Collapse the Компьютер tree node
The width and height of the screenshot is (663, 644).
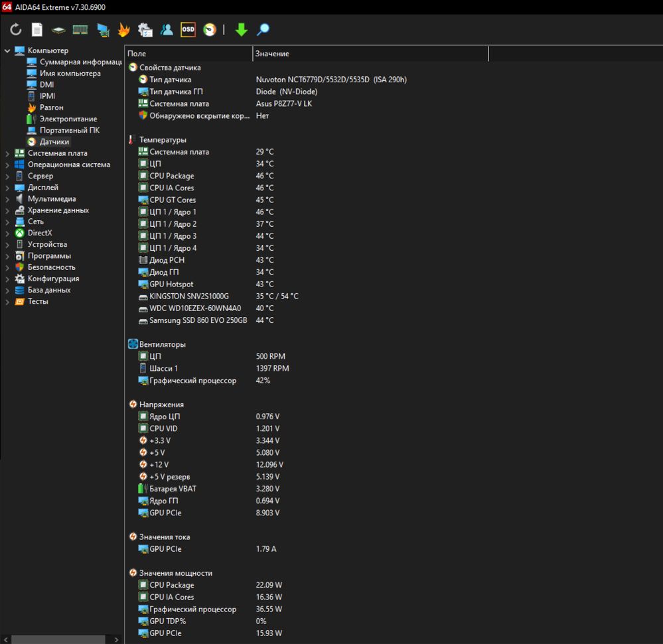pos(7,50)
